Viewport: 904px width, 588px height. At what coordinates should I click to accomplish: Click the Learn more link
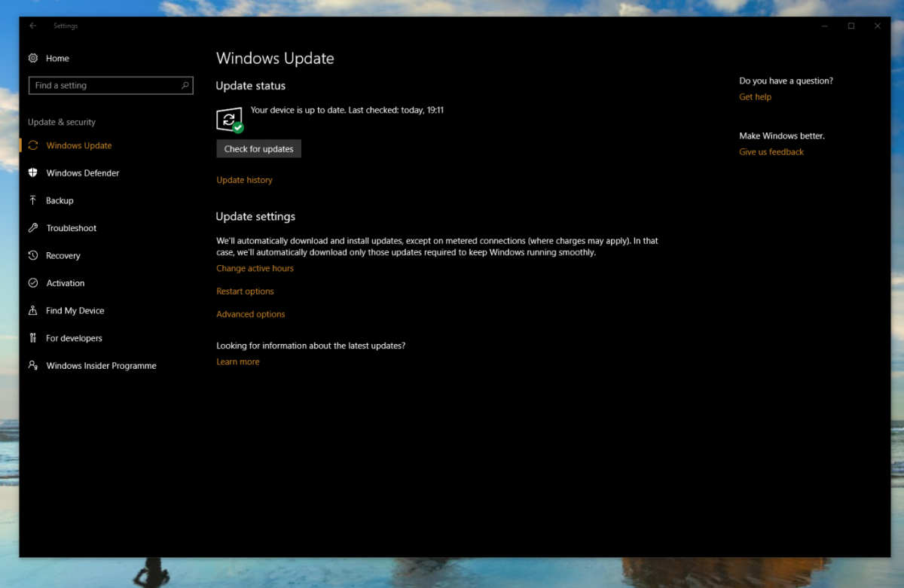pos(237,361)
